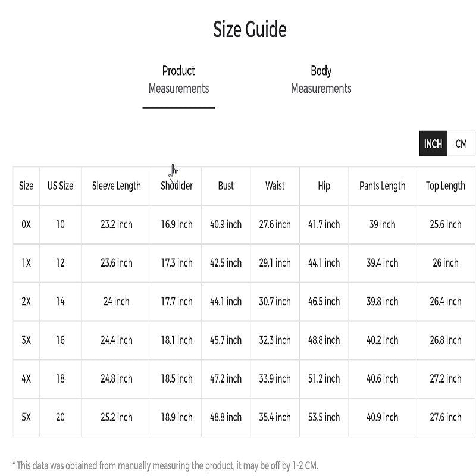Click the Shoulder column header
Viewport: 476px width, 476px height.
point(177,186)
